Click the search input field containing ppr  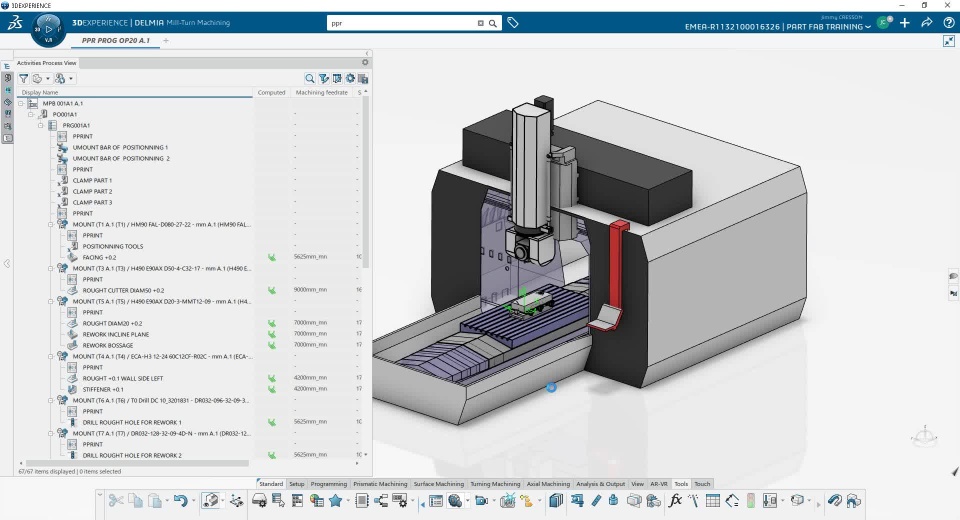403,23
